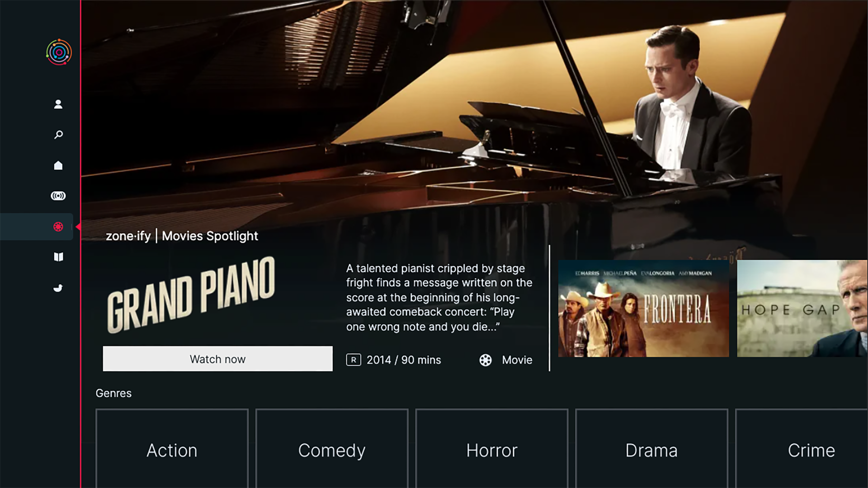
Task: Open the live broadcast icon
Action: pyautogui.click(x=58, y=196)
